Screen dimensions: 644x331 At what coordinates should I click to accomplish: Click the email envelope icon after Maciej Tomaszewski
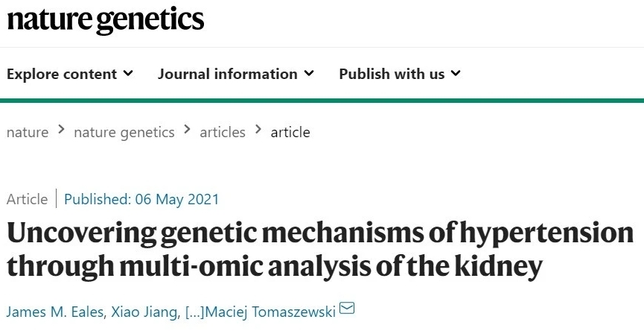347,308
